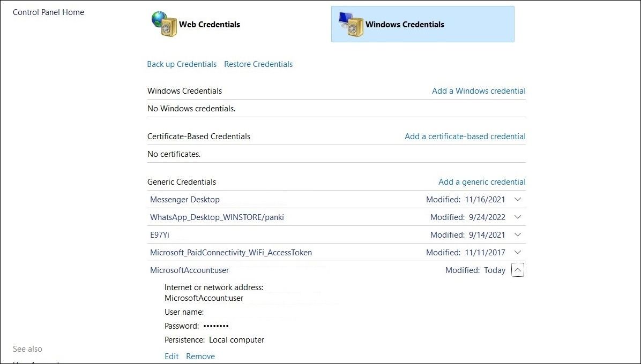Select MicrosoftAccount:user row title
641x364 pixels.
pos(190,270)
